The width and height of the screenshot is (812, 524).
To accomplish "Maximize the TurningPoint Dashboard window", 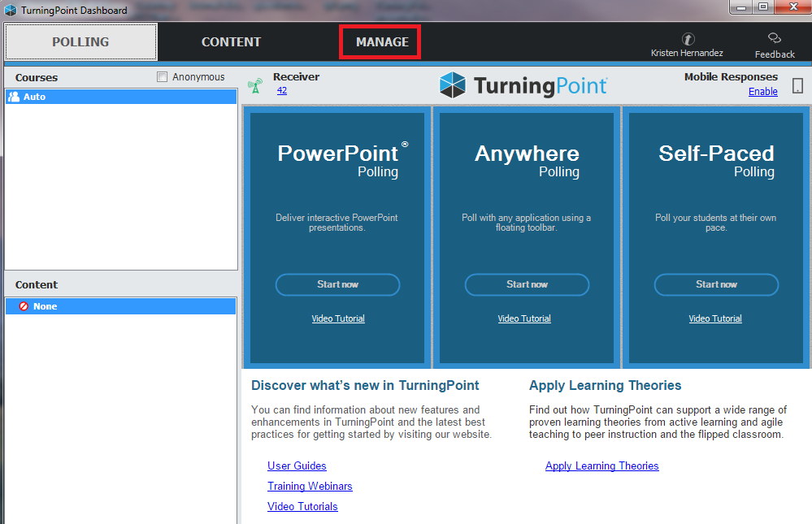I will pyautogui.click(x=762, y=6).
